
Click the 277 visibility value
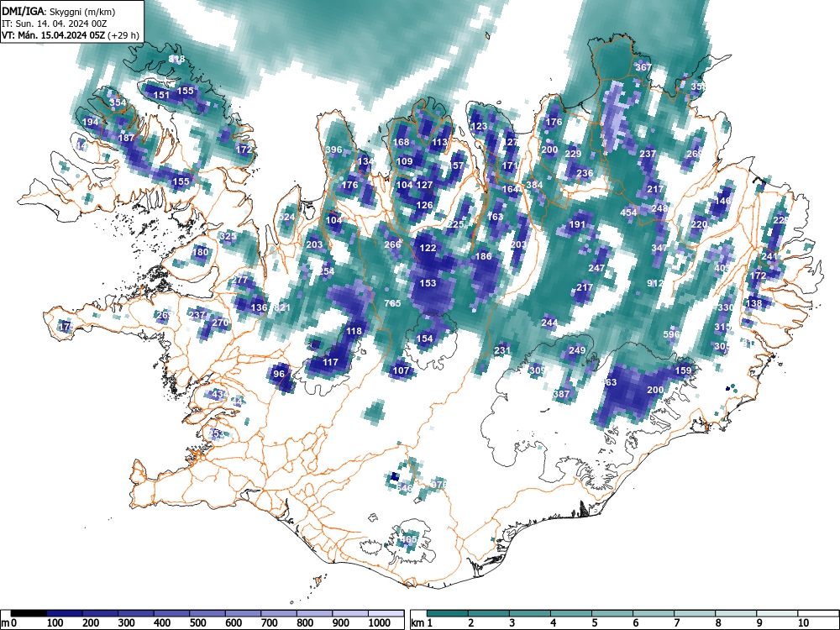point(240,280)
